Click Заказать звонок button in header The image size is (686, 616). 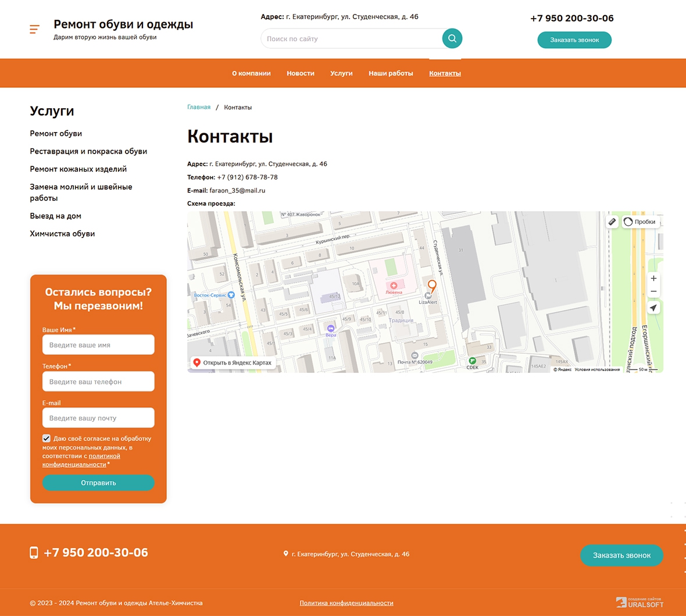point(574,40)
